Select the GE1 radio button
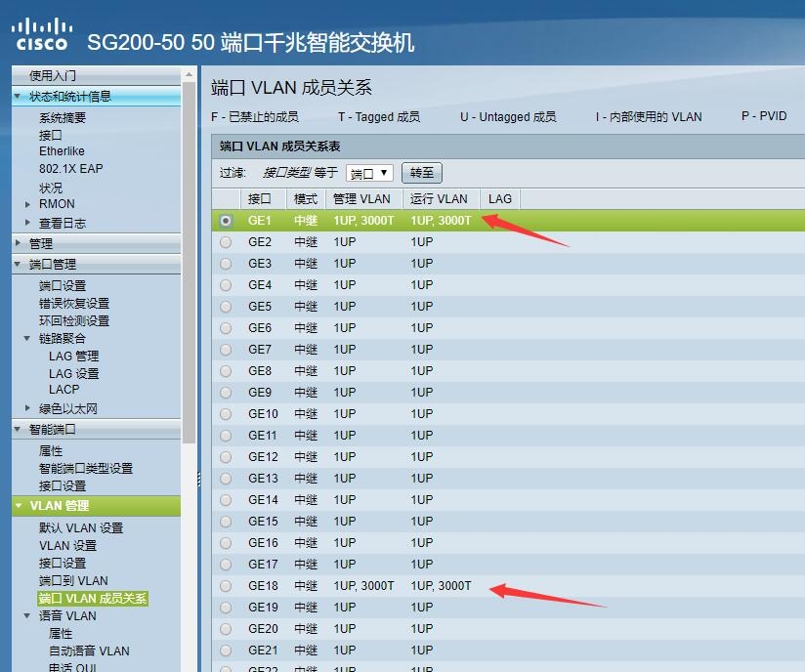805x672 pixels. tap(226, 221)
